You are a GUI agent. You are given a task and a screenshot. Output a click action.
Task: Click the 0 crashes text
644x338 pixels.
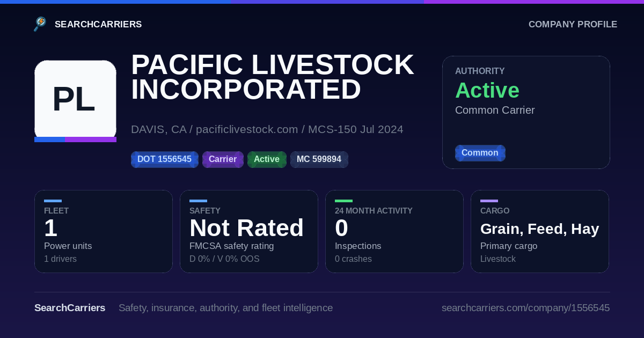(353, 259)
